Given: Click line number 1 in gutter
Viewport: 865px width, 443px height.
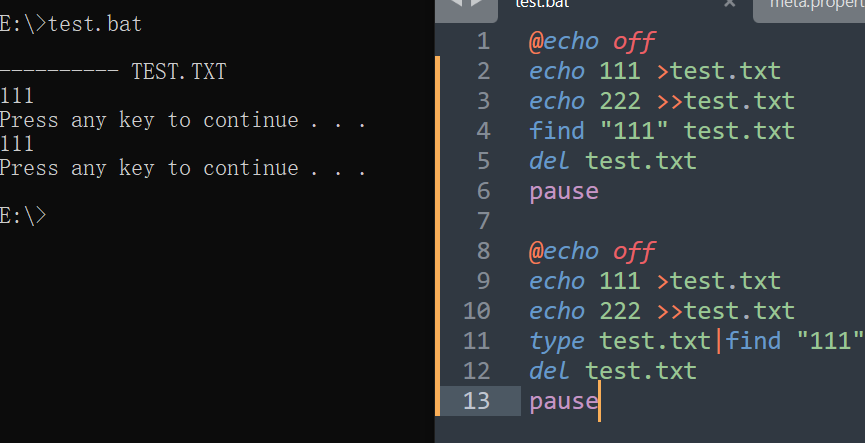Looking at the screenshot, I should click(x=484, y=42).
